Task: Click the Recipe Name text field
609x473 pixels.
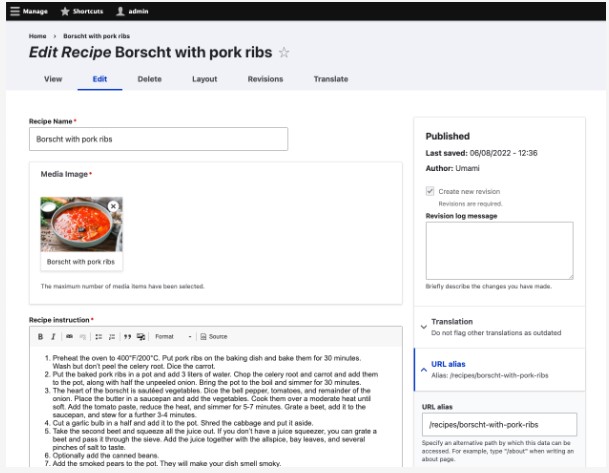Action: click(158, 140)
